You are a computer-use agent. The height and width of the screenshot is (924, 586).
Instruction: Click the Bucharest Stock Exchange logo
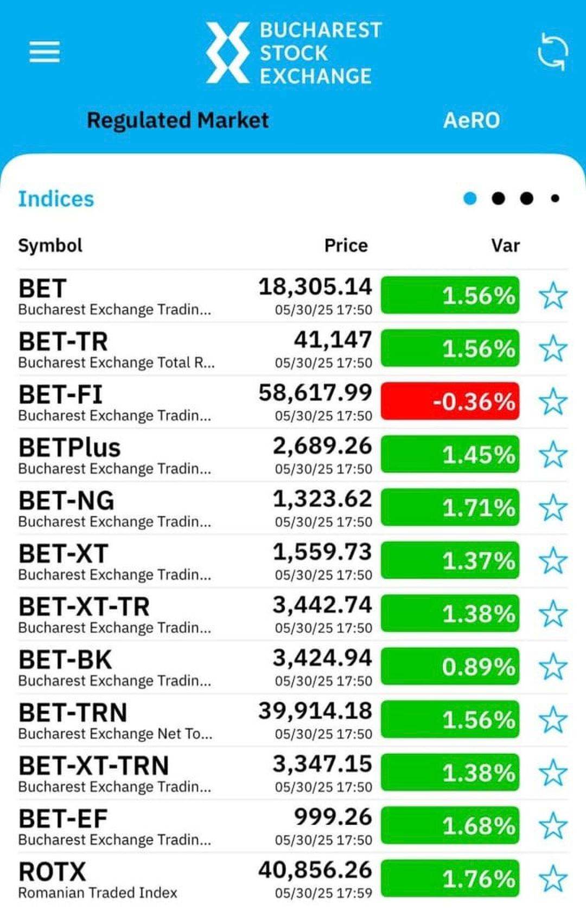(294, 53)
